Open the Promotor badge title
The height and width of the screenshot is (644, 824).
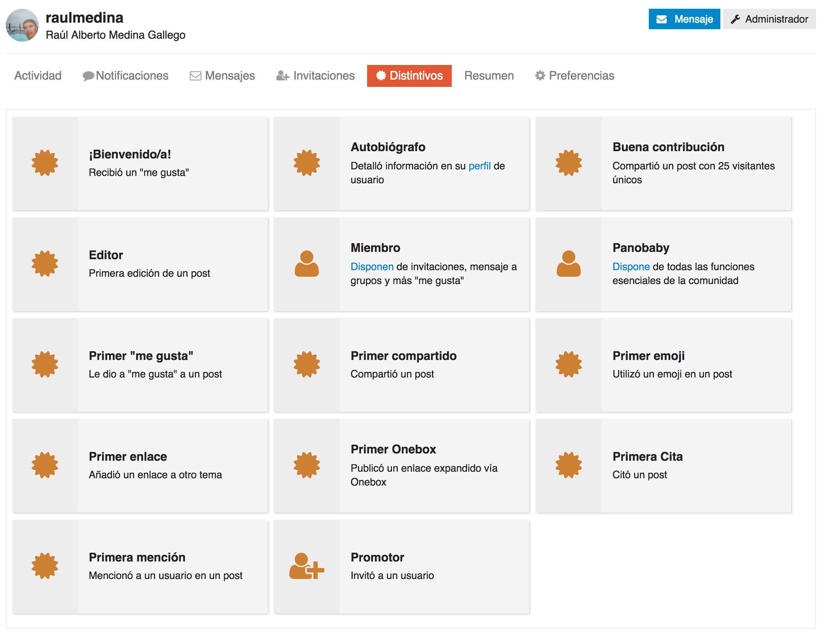pos(377,557)
